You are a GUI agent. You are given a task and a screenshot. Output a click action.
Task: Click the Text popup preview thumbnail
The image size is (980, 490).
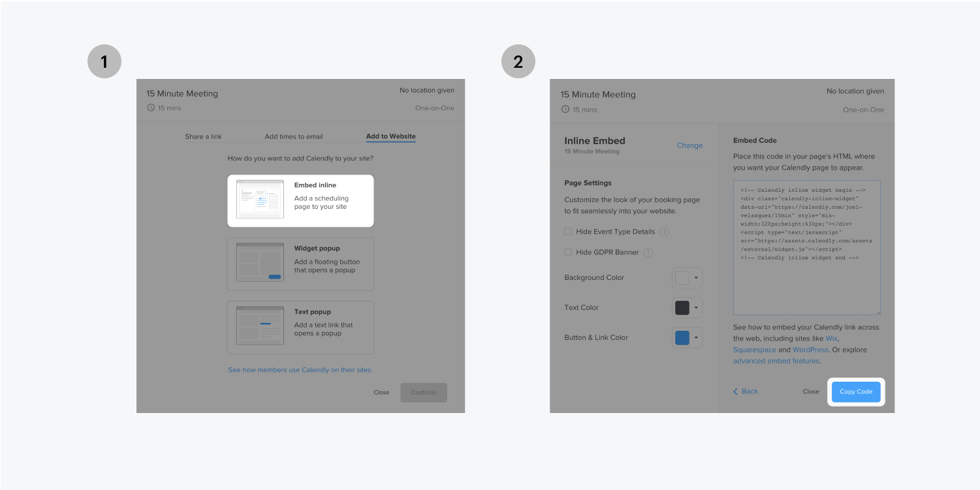[260, 326]
